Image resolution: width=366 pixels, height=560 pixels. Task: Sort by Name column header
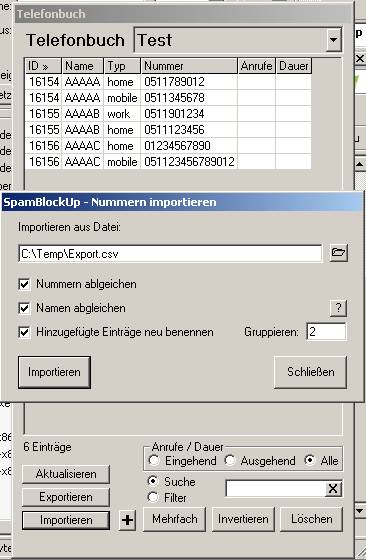click(x=83, y=66)
